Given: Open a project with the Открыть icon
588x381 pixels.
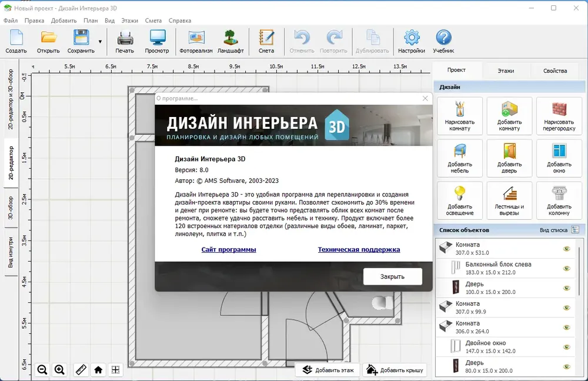Looking at the screenshot, I should click(x=48, y=42).
